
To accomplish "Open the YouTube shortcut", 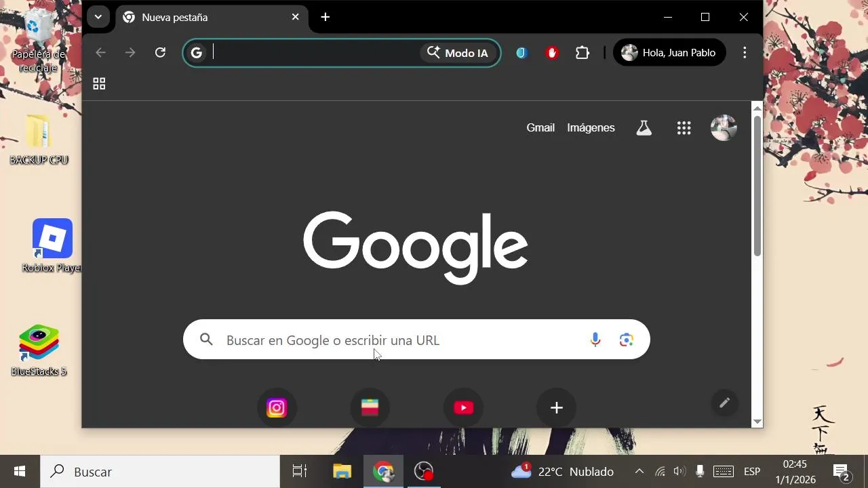I will coord(463,407).
